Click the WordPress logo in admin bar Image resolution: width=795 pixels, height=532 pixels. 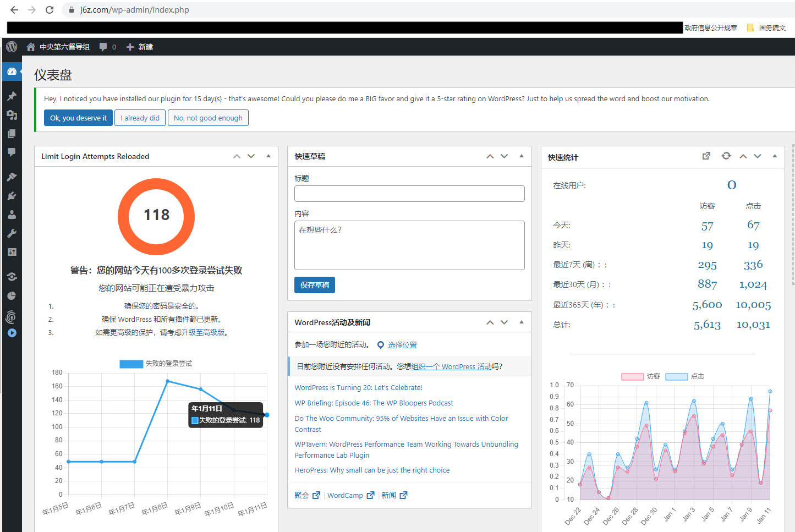(12, 47)
